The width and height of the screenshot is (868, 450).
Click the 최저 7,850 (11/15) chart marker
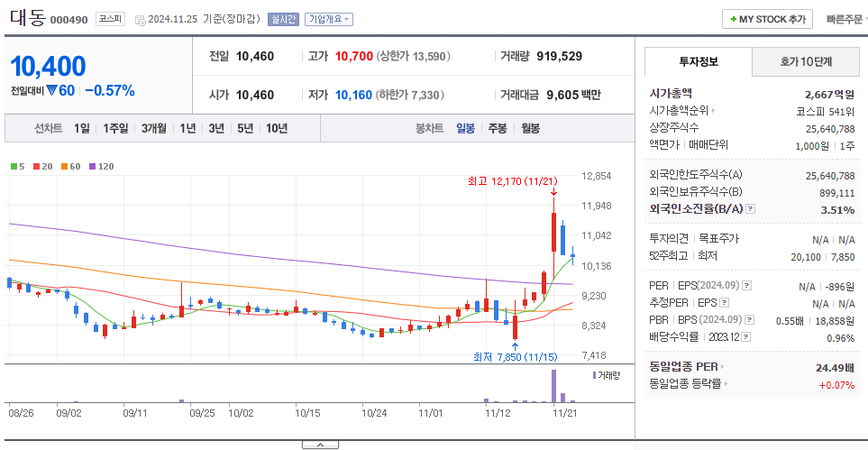point(515,357)
